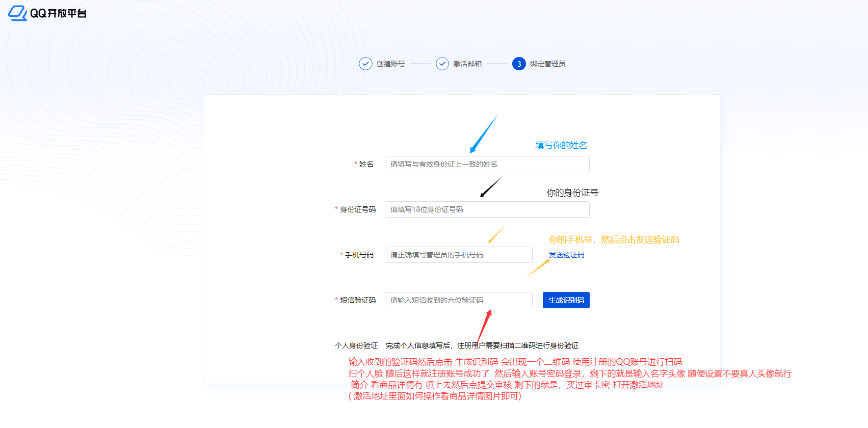Click the red arrow below the SMS code field
The image size is (868, 428).
(484, 326)
